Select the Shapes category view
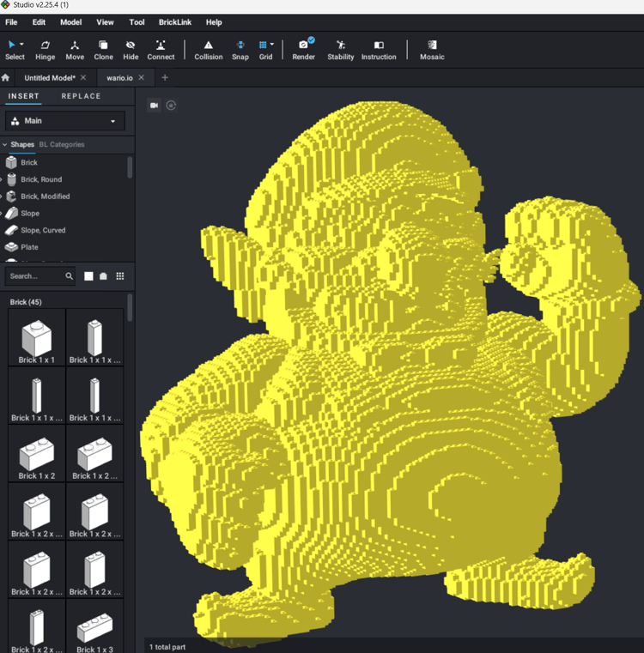Image resolution: width=644 pixels, height=653 pixels. click(22, 144)
